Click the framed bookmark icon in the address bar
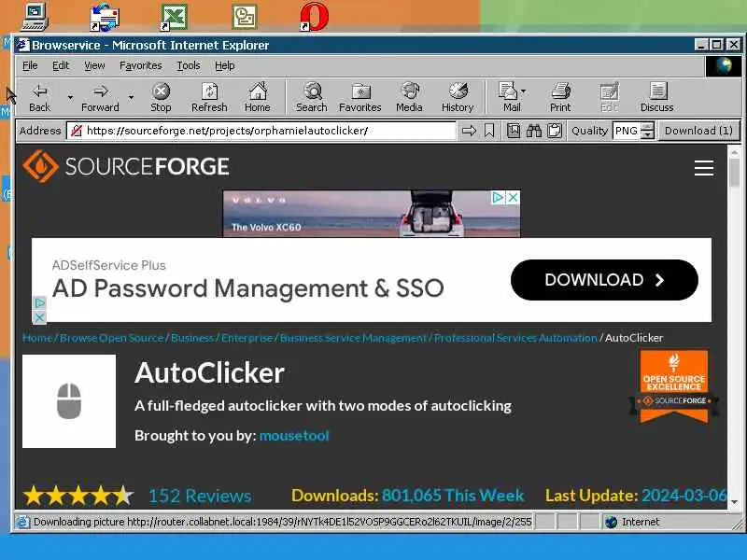 513,131
